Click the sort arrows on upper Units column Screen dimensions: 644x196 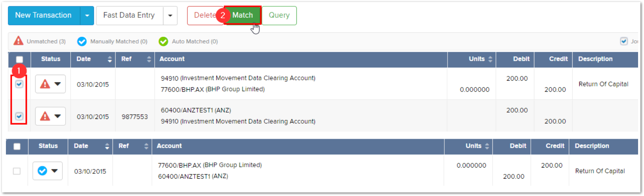[490, 59]
